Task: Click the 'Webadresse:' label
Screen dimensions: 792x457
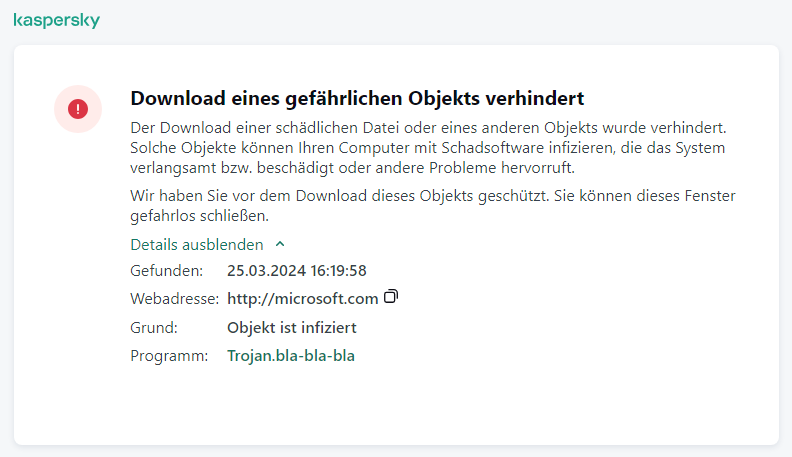Action: tap(174, 298)
